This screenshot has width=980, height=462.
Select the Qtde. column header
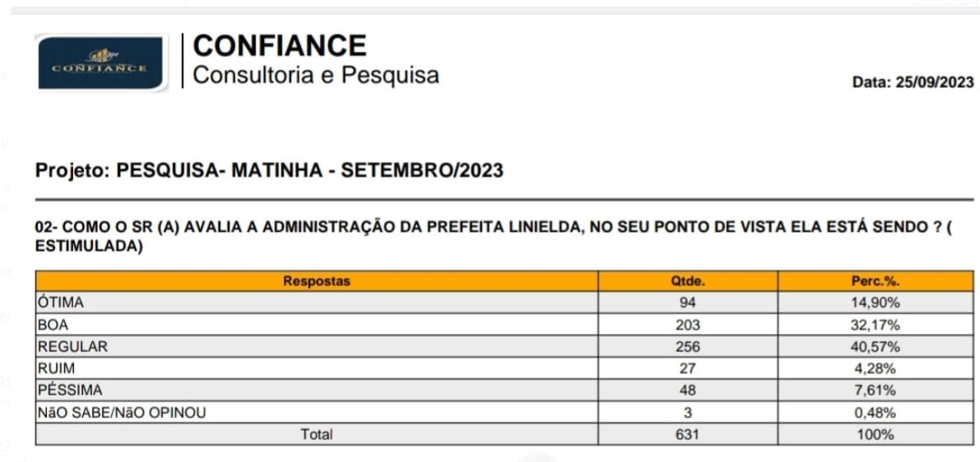687,281
